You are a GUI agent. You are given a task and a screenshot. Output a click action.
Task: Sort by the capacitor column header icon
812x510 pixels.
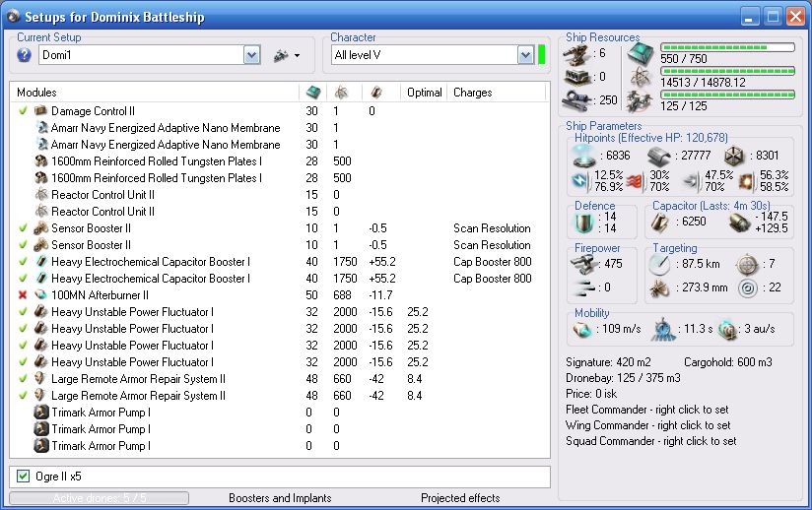pos(376,93)
